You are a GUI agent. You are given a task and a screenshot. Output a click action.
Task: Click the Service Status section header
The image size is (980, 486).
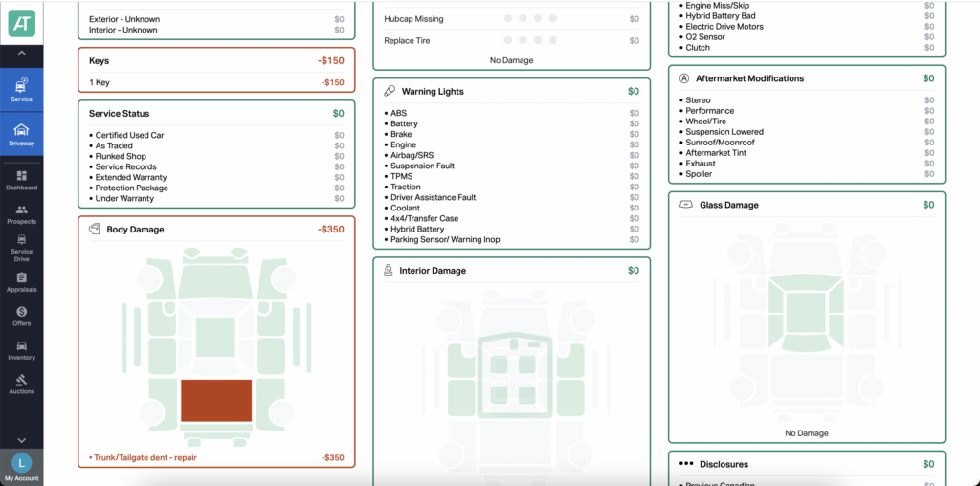click(216, 114)
